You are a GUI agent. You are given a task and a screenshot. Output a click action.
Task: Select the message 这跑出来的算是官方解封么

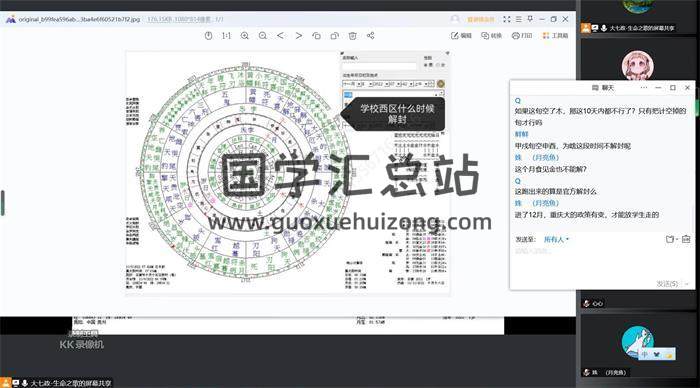click(x=555, y=192)
